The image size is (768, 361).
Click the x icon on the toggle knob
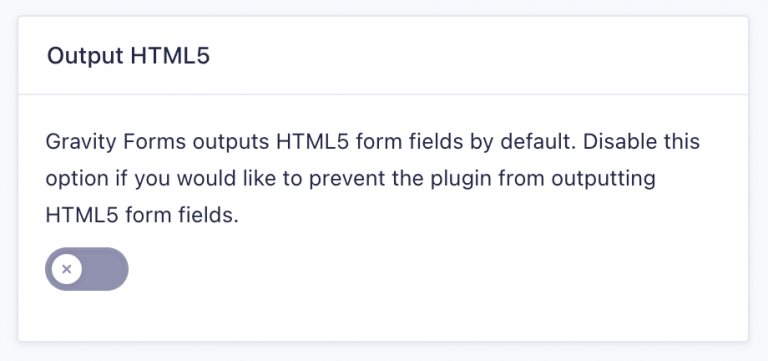tap(67, 269)
